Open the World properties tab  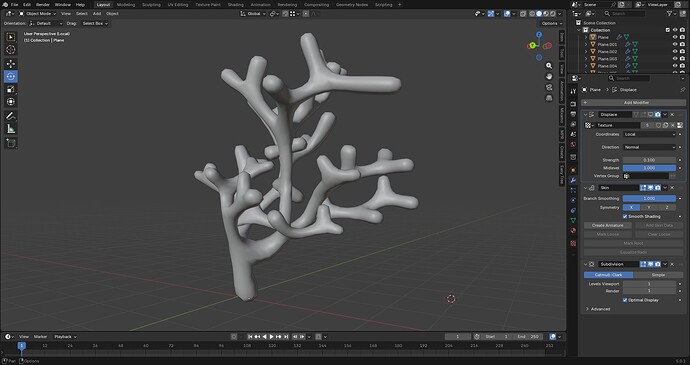[x=573, y=144]
